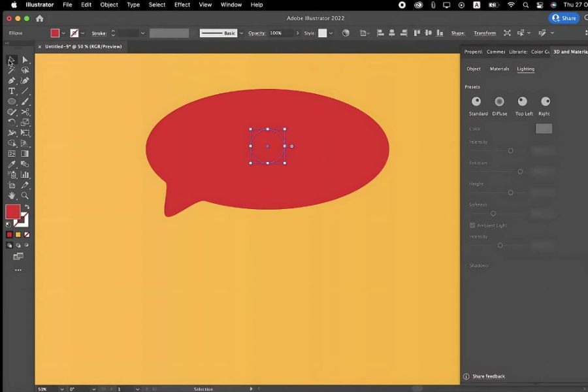This screenshot has width=588, height=392.
Task: Click the lighting Color swatch
Action: pyautogui.click(x=544, y=129)
